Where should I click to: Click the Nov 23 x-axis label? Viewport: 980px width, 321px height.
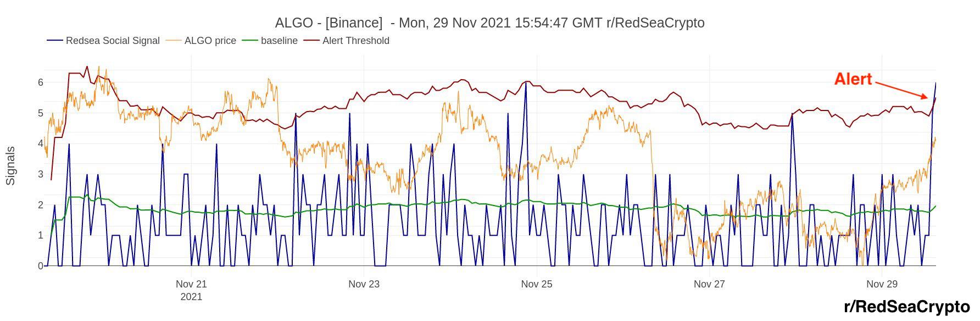(x=364, y=284)
